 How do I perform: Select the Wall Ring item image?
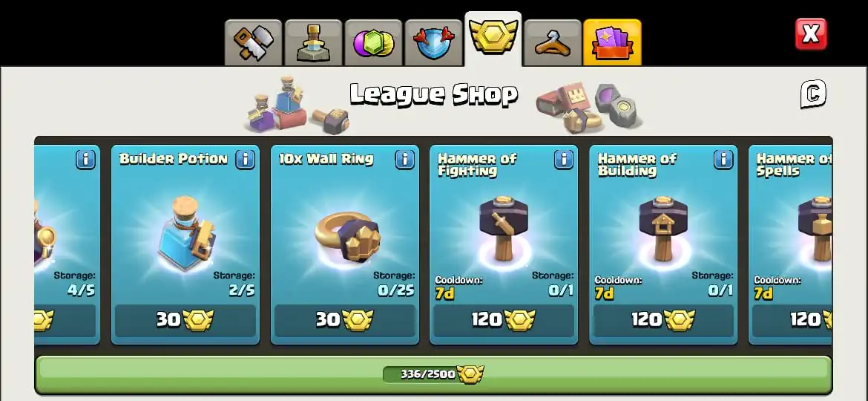tap(348, 236)
